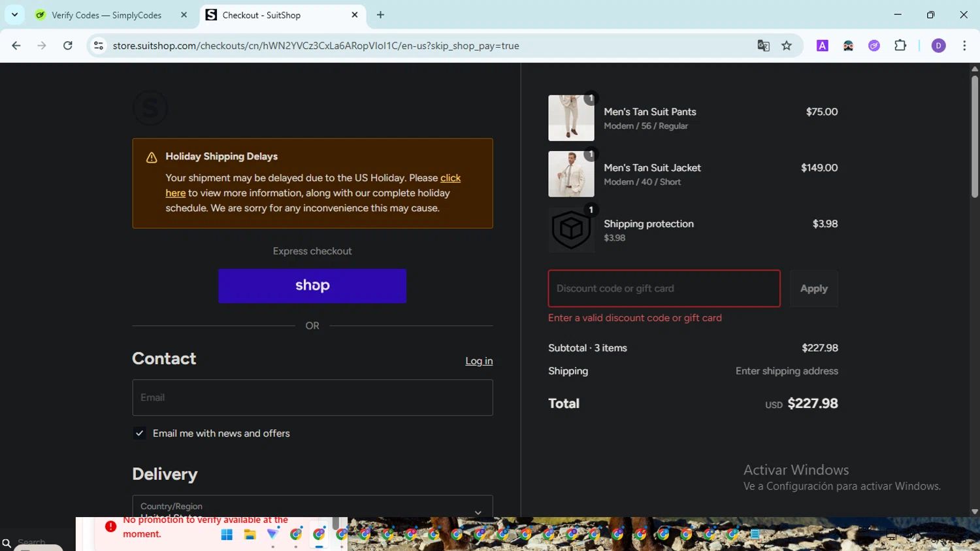Pay with the Shop express checkout button

[x=312, y=286]
